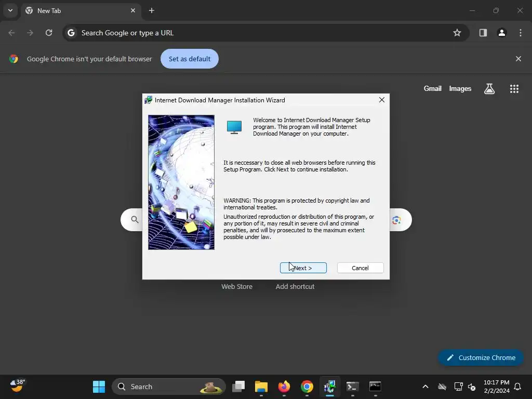
Task: Open the Chrome profile menu
Action: pos(502,33)
